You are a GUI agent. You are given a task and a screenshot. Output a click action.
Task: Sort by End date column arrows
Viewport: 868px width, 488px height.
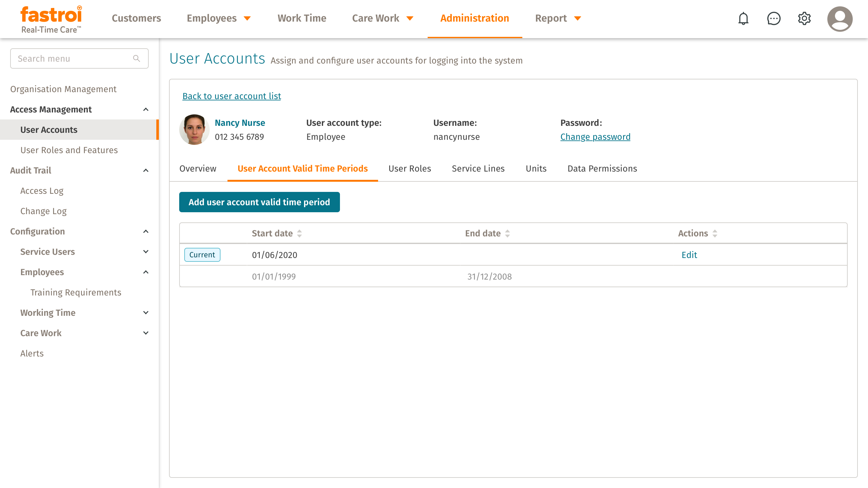507,234
